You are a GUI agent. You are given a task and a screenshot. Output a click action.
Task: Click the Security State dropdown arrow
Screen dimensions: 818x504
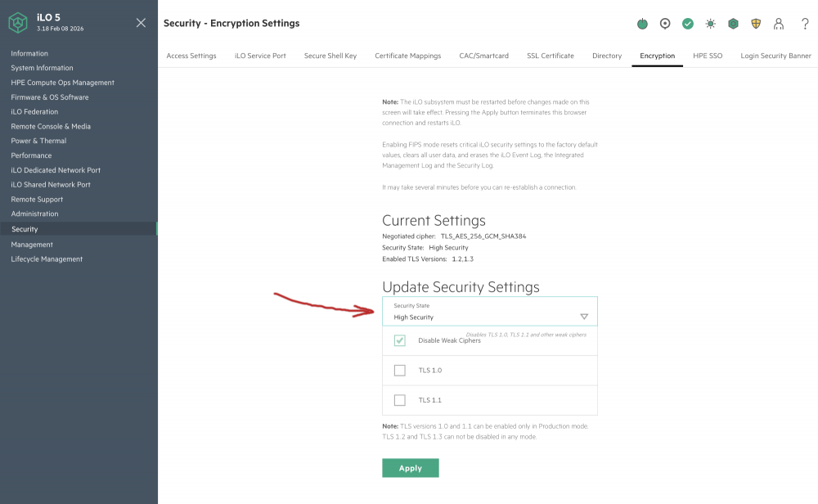tap(584, 317)
